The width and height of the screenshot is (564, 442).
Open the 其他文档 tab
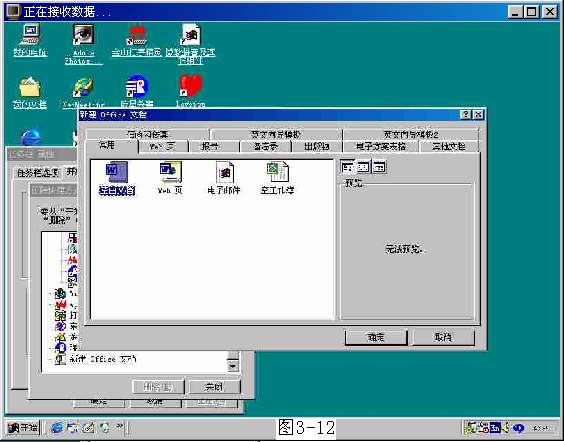point(449,146)
